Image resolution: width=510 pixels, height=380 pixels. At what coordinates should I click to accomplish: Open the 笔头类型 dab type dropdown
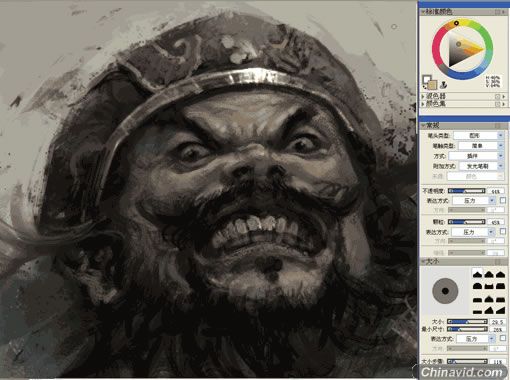[x=478, y=135]
